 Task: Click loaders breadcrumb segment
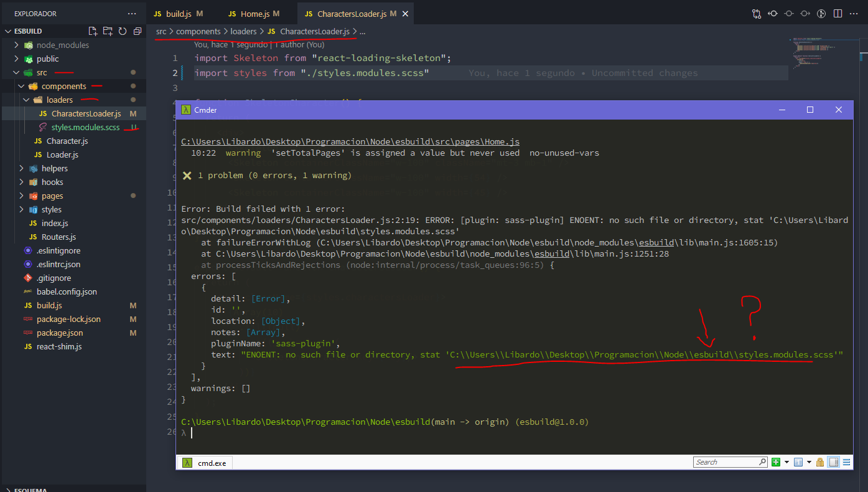coord(243,31)
